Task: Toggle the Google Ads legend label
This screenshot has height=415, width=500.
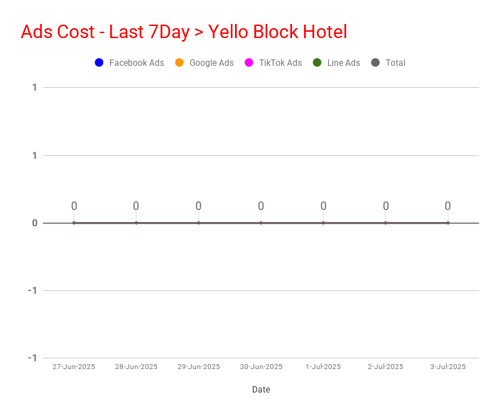Action: (212, 63)
